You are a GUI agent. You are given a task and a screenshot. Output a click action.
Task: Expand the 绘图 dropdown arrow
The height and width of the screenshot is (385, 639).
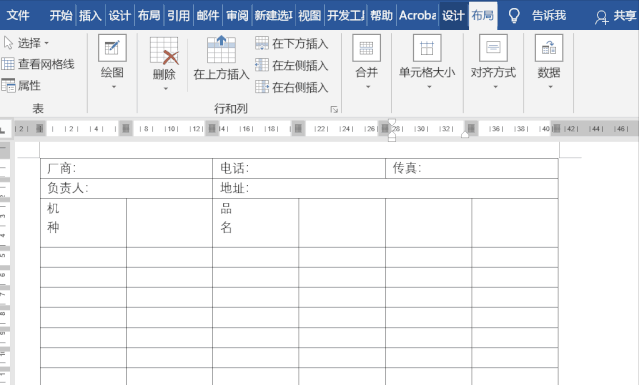pyautogui.click(x=114, y=87)
